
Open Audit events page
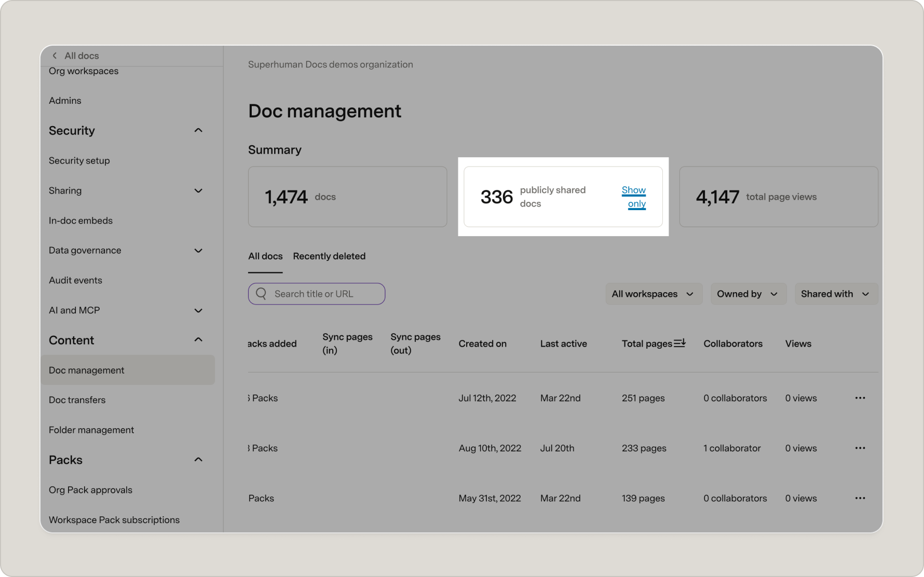[75, 280]
